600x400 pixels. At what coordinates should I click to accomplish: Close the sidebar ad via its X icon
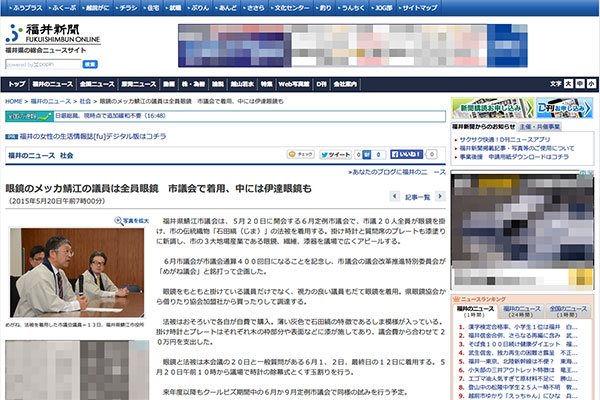click(590, 173)
